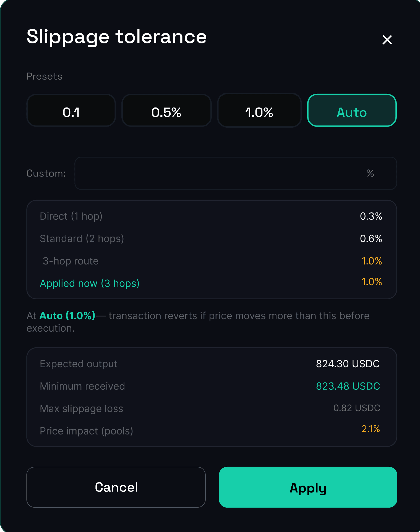420x532 pixels.
Task: Click the Auto (1.0%) highlighted text
Action: pos(67,316)
